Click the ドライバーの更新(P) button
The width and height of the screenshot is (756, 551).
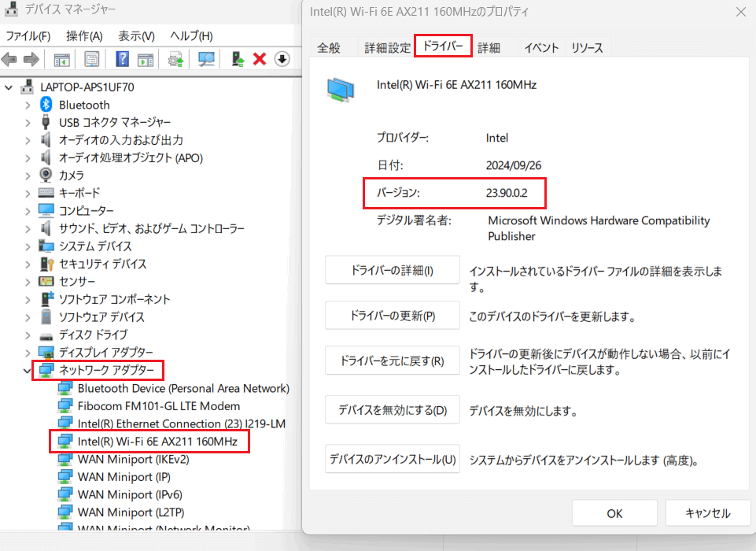point(392,316)
